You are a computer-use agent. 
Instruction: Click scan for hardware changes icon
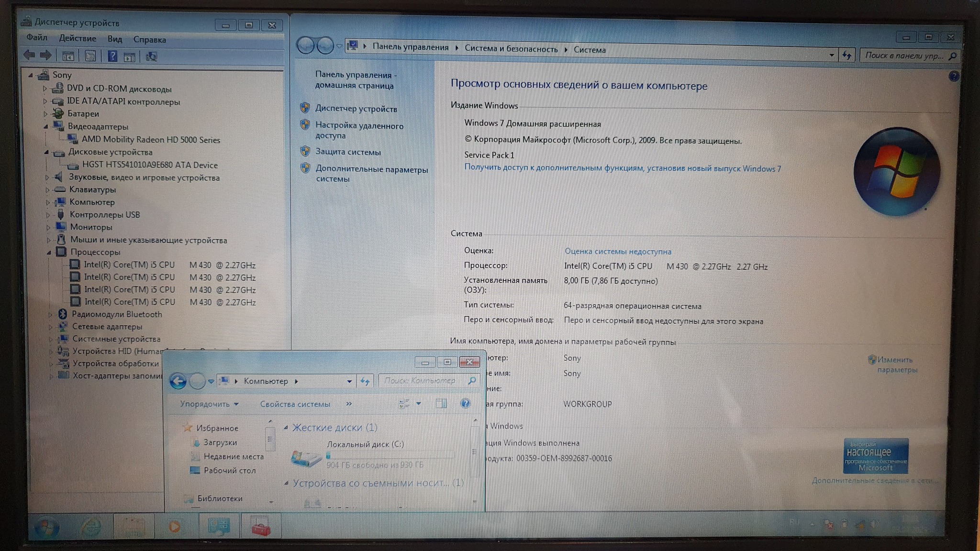pyautogui.click(x=151, y=57)
